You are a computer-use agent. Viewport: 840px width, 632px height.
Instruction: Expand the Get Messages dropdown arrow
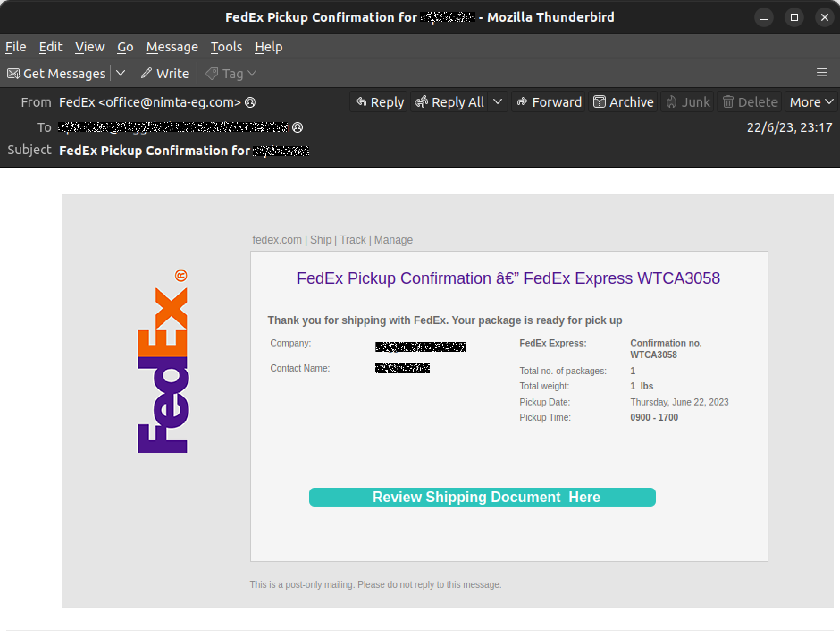[x=120, y=73]
